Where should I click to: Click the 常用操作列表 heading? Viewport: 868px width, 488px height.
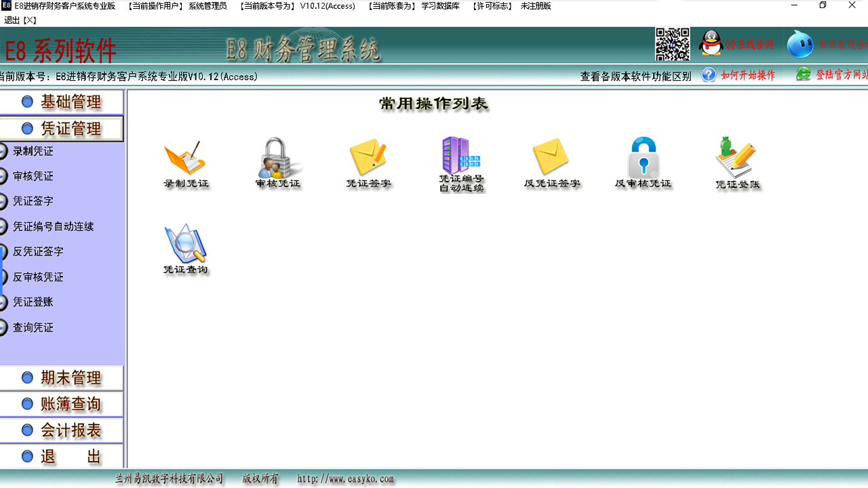pos(433,104)
